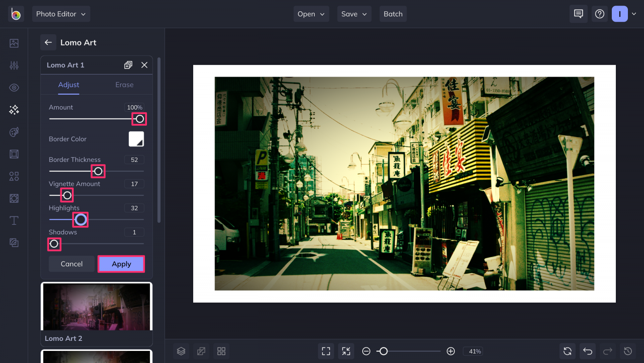Open the Border Color swatch picker
The width and height of the screenshot is (644, 363).
coord(136,139)
